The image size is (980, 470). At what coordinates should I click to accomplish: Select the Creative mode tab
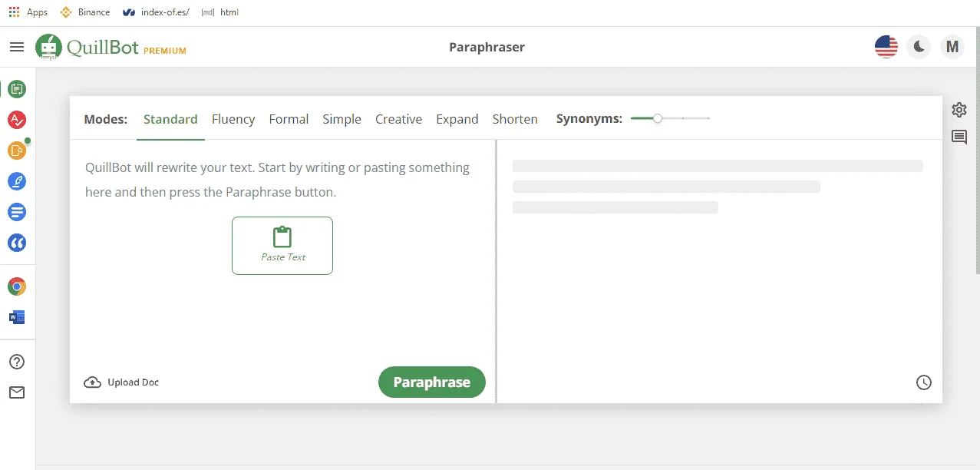click(x=398, y=119)
